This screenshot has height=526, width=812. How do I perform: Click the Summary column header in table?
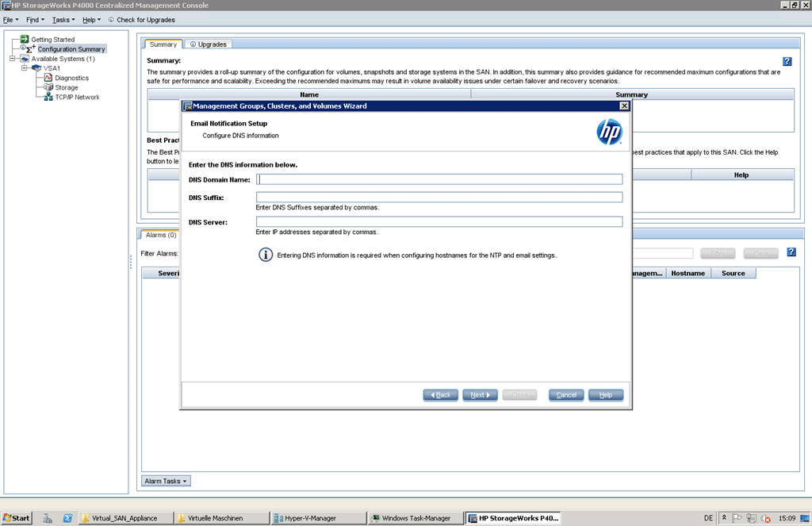point(632,94)
